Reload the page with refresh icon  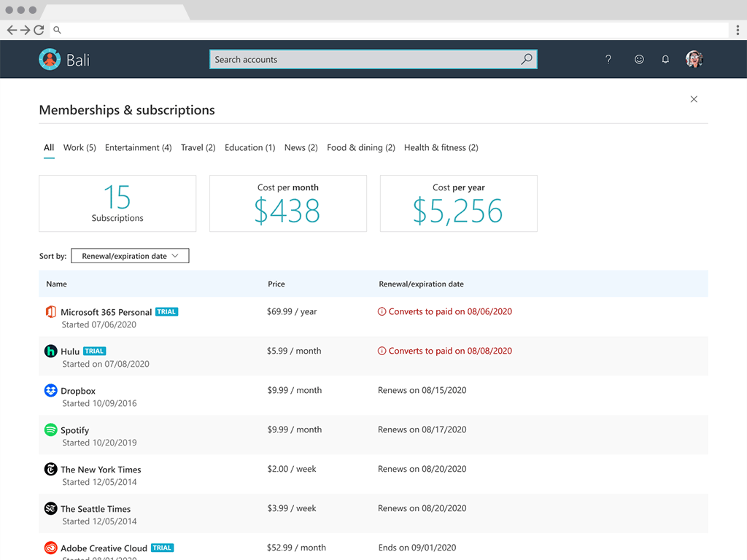[x=39, y=30]
